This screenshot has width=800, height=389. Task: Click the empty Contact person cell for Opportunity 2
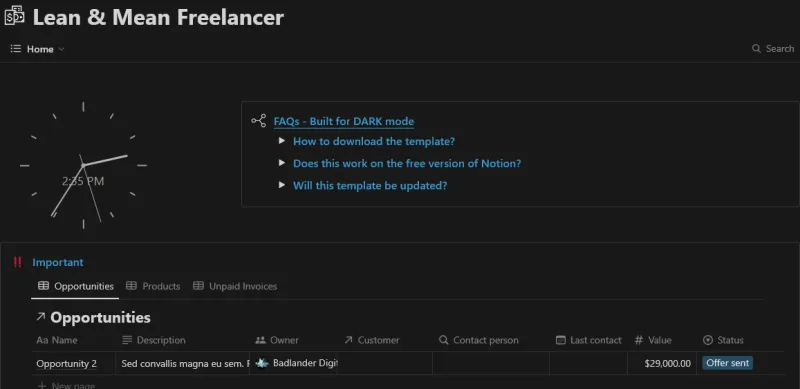coord(491,363)
